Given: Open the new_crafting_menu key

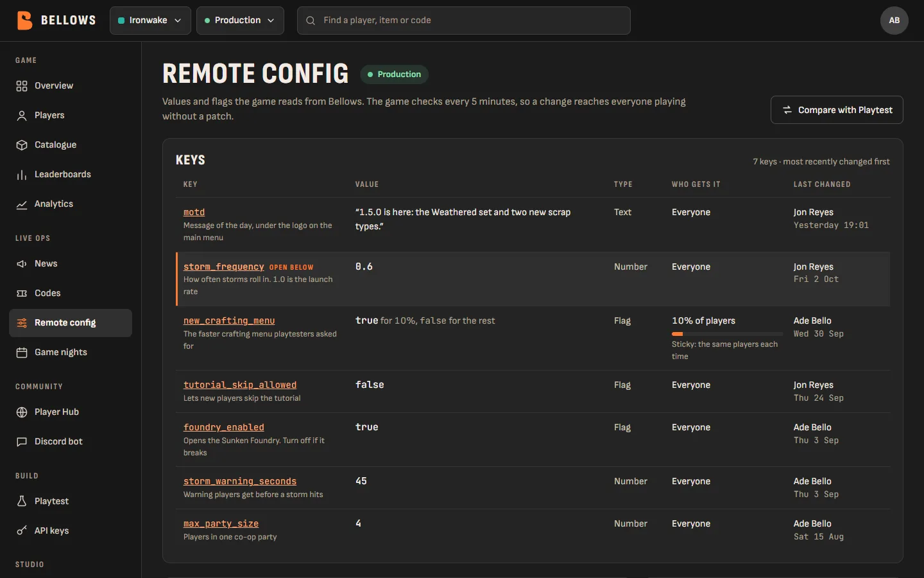Looking at the screenshot, I should (229, 321).
